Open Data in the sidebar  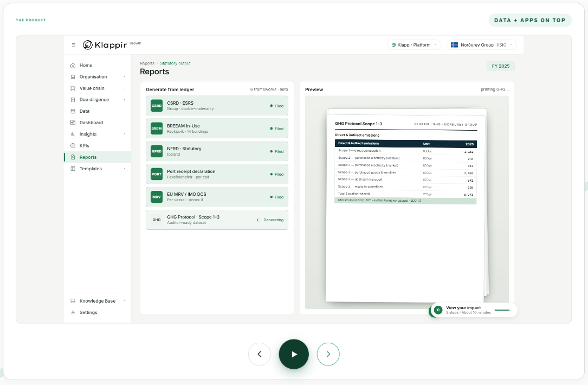click(x=98, y=111)
